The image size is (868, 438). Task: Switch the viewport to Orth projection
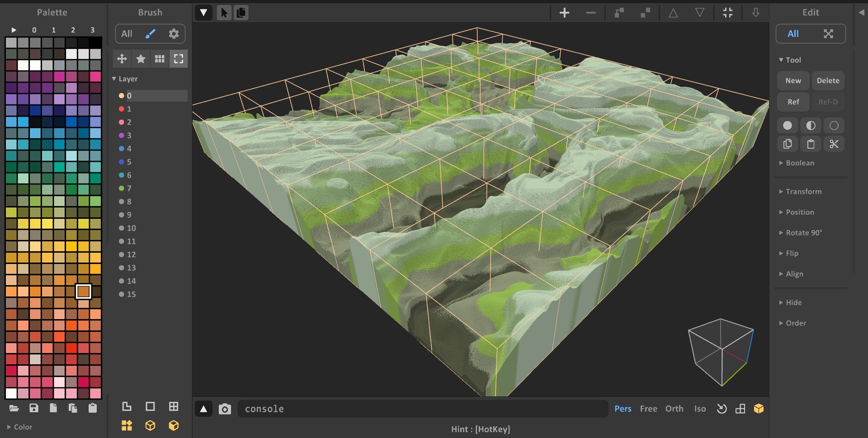click(x=674, y=408)
